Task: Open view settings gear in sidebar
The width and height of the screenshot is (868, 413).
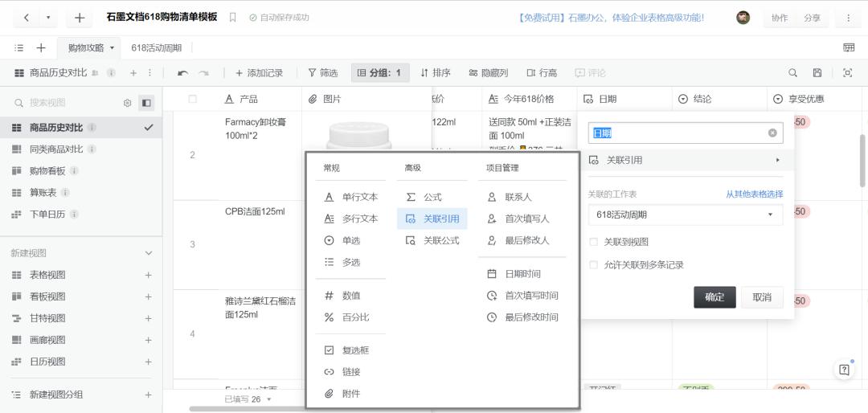Action: 127,103
